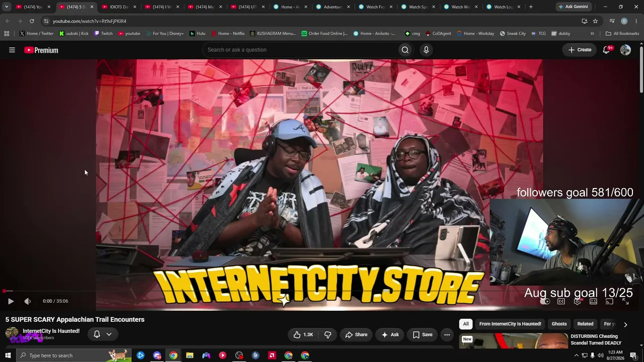Open the Chrome apps grid shortcut

click(x=7, y=34)
